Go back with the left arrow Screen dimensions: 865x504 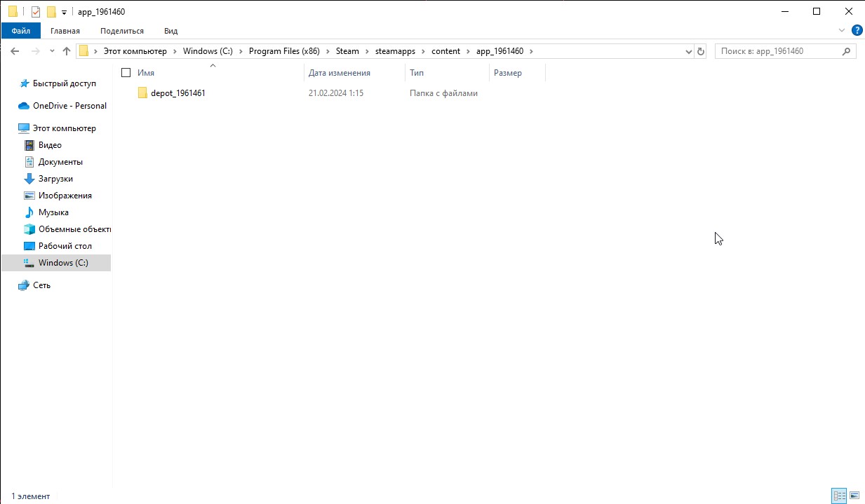[15, 51]
